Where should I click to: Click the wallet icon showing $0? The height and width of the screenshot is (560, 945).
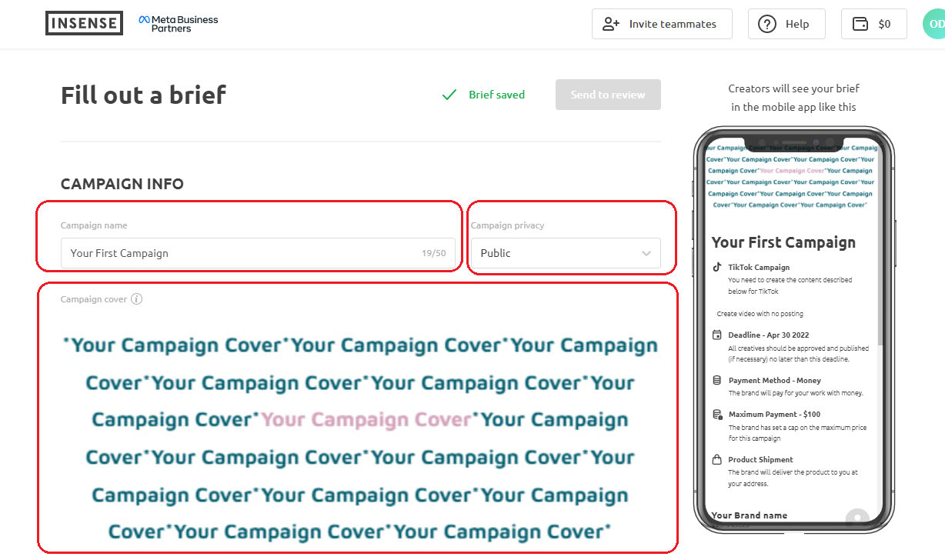860,24
